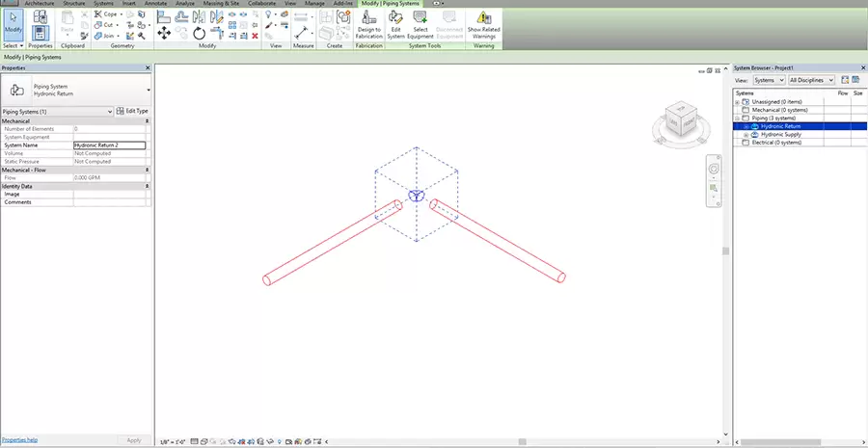Open the Edit System tool

[395, 24]
